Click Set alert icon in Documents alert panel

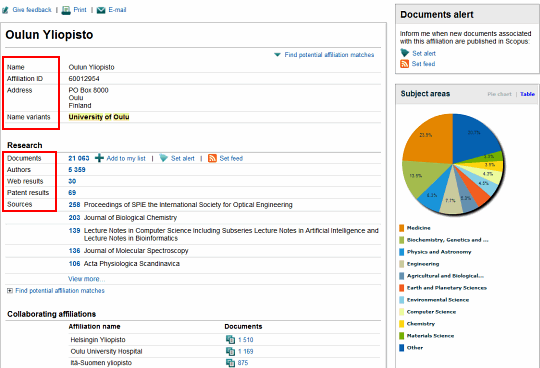click(405, 53)
